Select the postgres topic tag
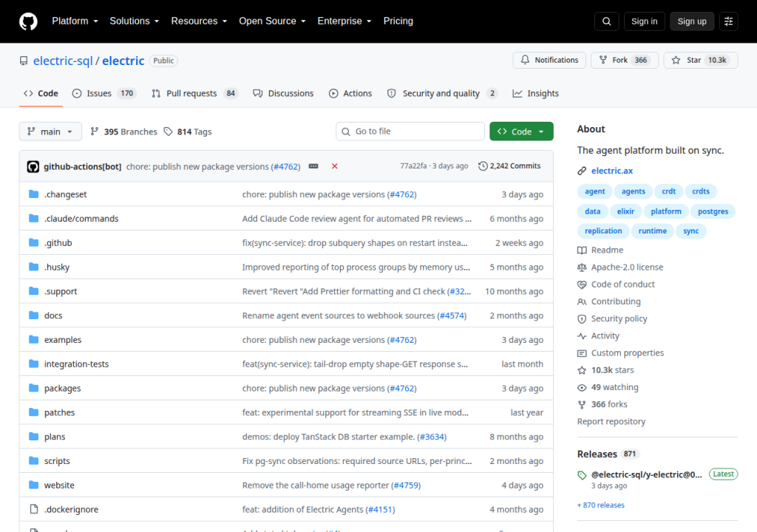 pyautogui.click(x=713, y=211)
